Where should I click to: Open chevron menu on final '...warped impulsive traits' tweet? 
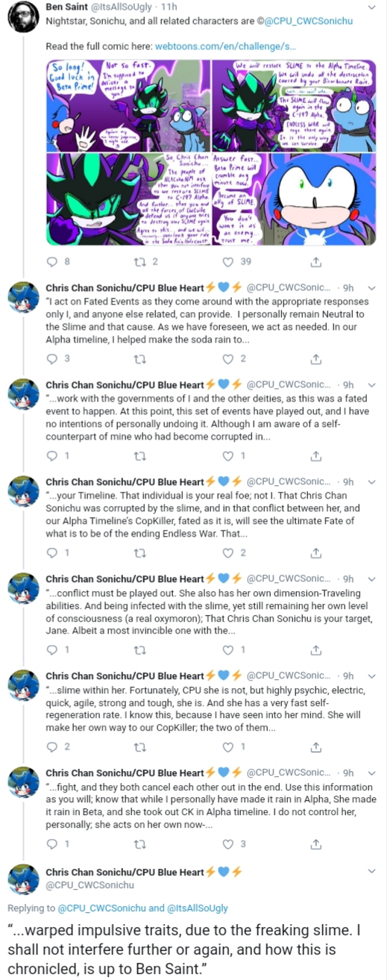tap(373, 873)
